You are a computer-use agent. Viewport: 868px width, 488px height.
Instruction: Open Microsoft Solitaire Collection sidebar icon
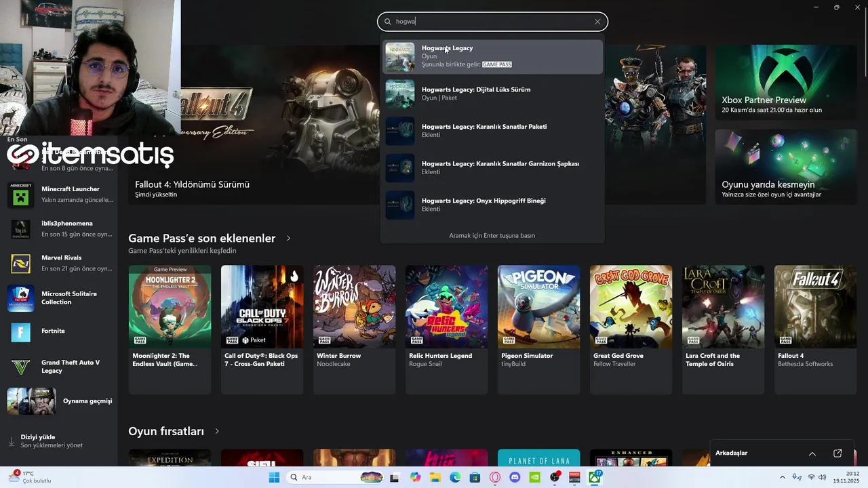point(20,298)
